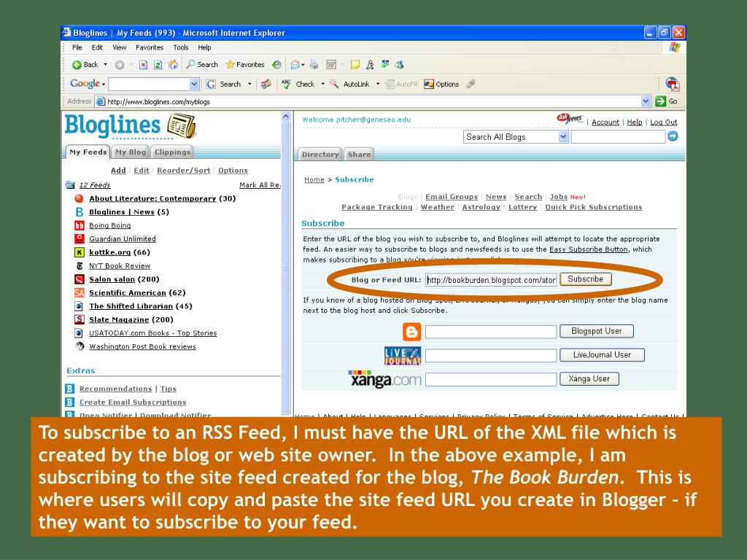This screenshot has width=747, height=560.
Task: Click the Xanga blog name input field
Action: click(x=491, y=379)
